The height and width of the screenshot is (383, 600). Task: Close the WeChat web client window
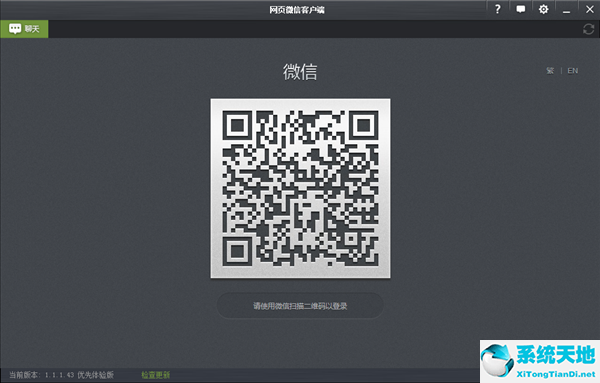[590, 9]
